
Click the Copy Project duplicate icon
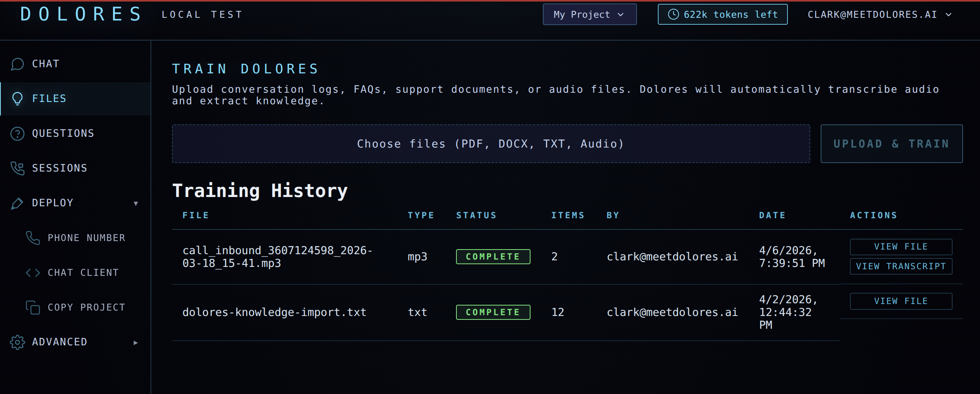pos(33,307)
